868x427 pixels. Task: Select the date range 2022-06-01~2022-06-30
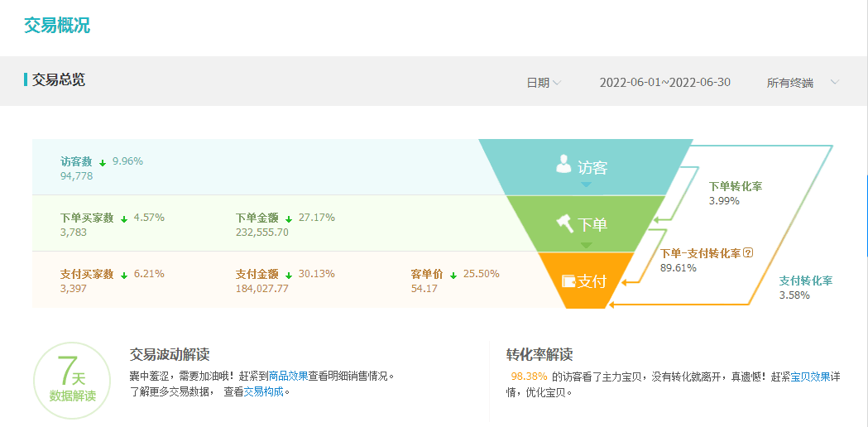pyautogui.click(x=664, y=83)
